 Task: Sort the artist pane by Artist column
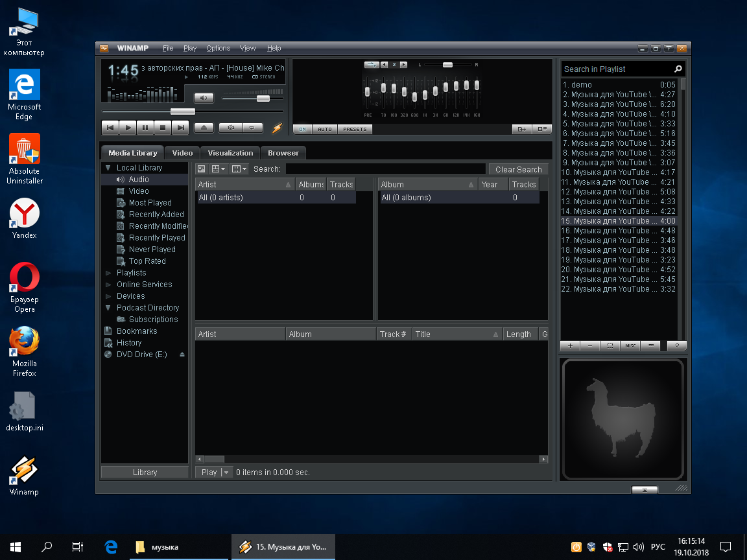(x=245, y=185)
